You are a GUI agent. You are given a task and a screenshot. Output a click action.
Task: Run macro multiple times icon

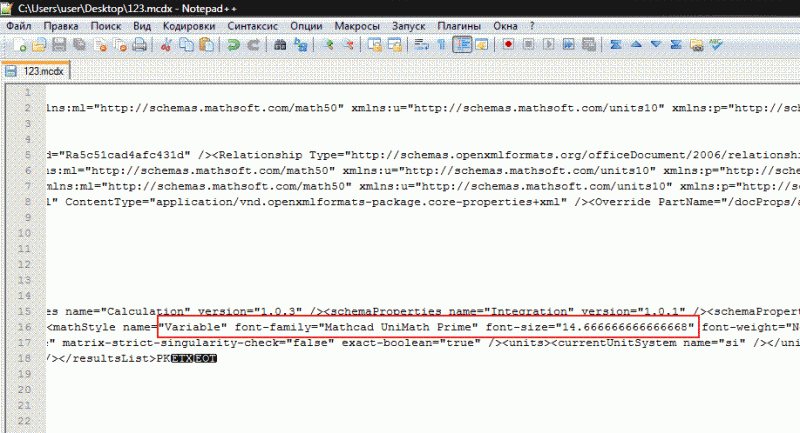(568, 45)
